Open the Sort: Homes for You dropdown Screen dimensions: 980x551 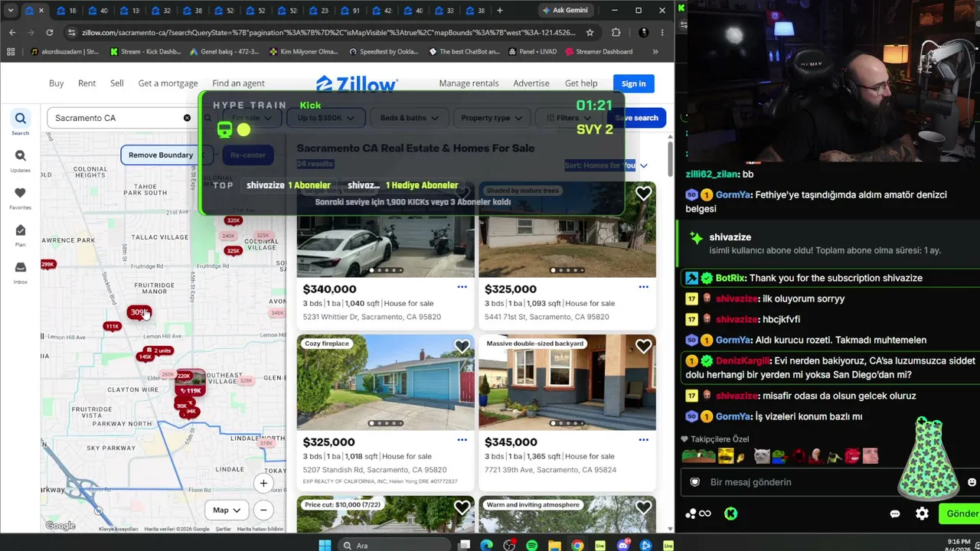click(606, 165)
